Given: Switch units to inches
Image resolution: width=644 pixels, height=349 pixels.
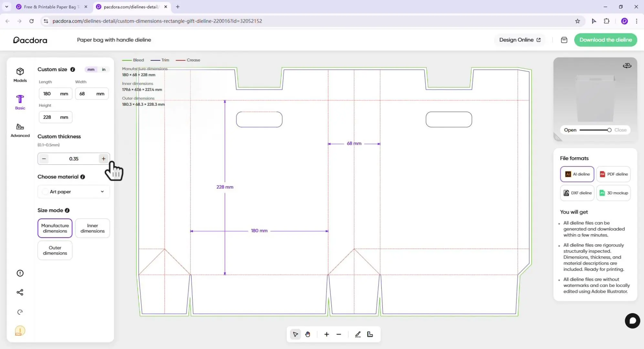Looking at the screenshot, I should coord(104,69).
